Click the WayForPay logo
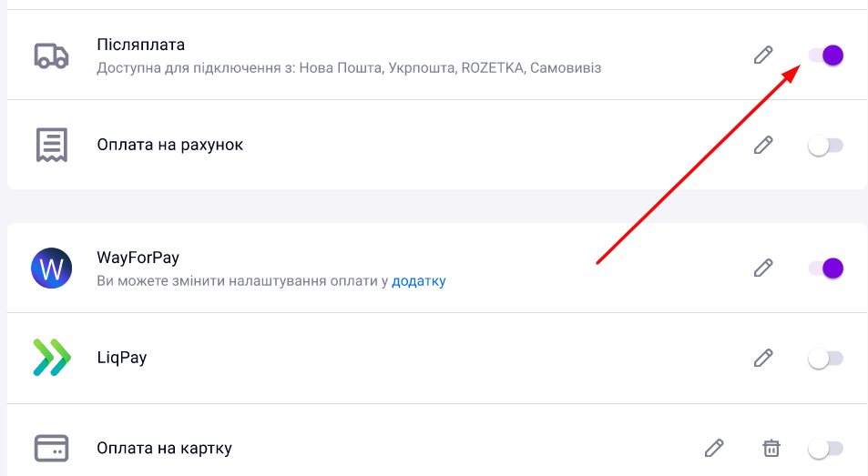This screenshot has height=476, width=868. pyautogui.click(x=52, y=268)
